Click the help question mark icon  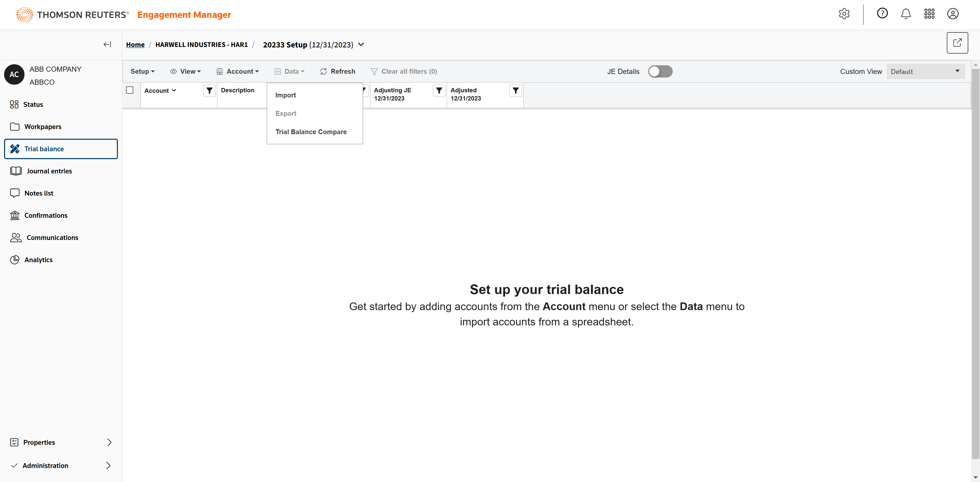[882, 14]
